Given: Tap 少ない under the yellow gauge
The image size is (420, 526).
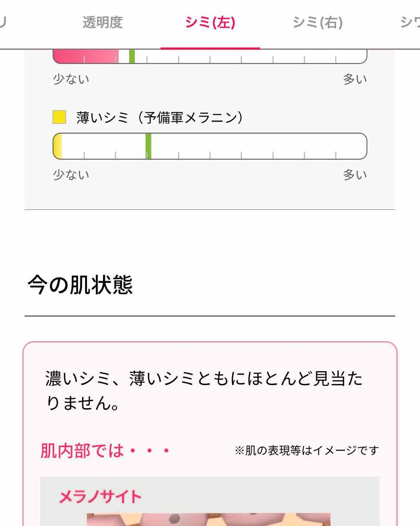Looking at the screenshot, I should pyautogui.click(x=71, y=175).
